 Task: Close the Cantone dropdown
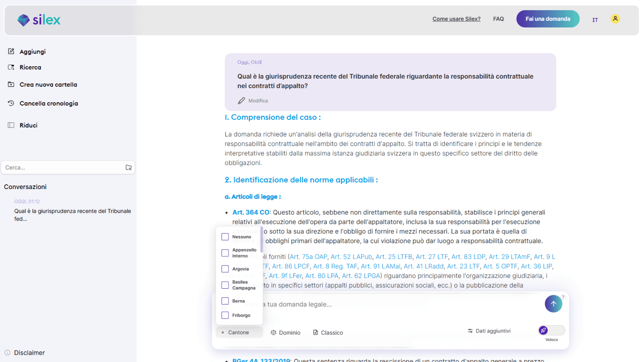click(x=223, y=333)
